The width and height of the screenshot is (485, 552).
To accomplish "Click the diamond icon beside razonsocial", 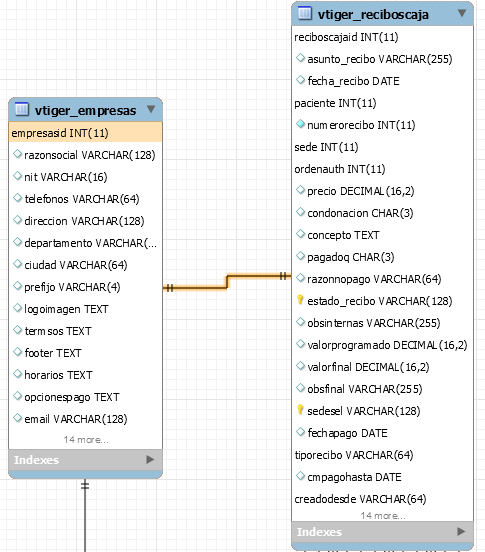I will click(17, 153).
